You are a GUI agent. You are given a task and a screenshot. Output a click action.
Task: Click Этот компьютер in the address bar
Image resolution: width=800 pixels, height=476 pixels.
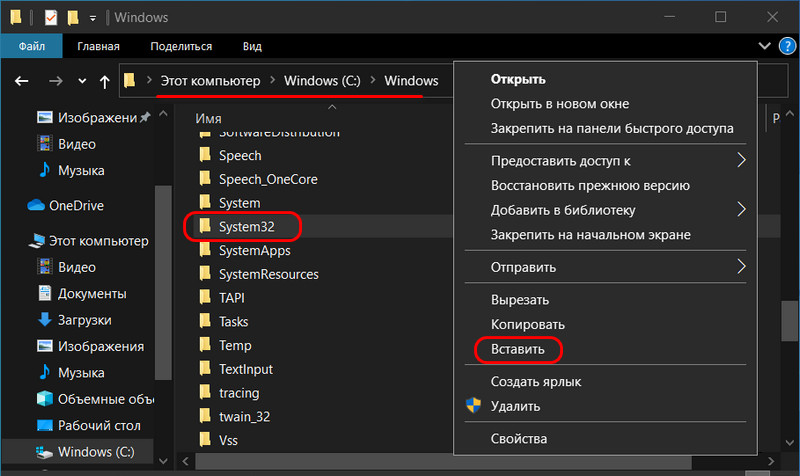click(210, 81)
